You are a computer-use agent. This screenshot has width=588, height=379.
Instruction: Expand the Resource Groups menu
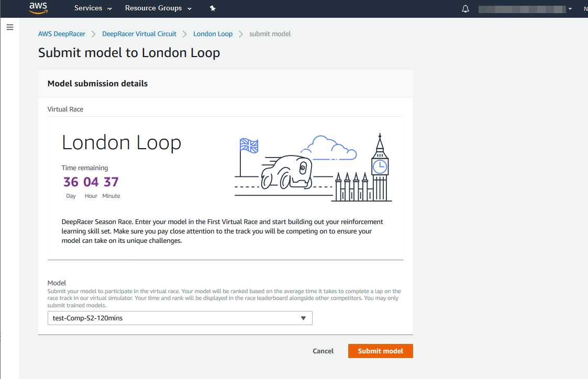158,8
